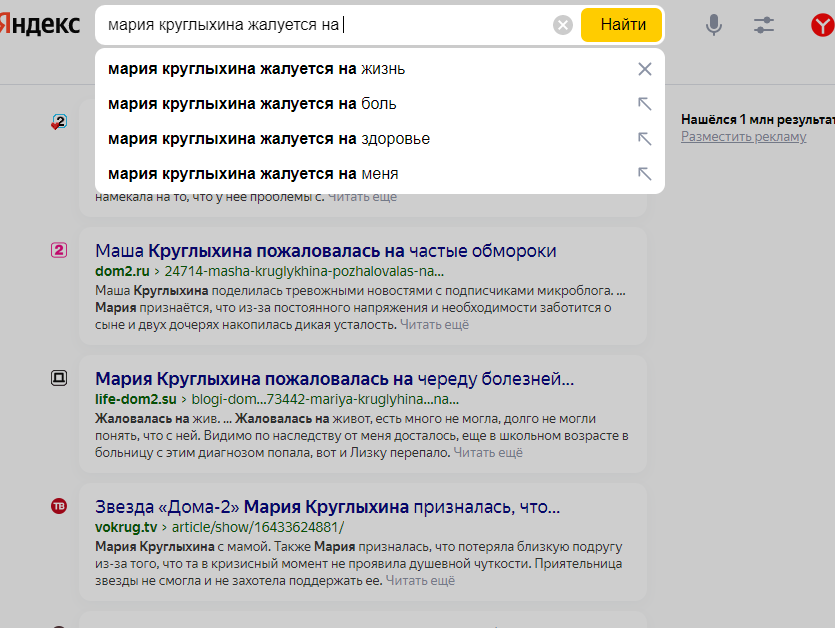Click inside the search query input field

pos(325,25)
